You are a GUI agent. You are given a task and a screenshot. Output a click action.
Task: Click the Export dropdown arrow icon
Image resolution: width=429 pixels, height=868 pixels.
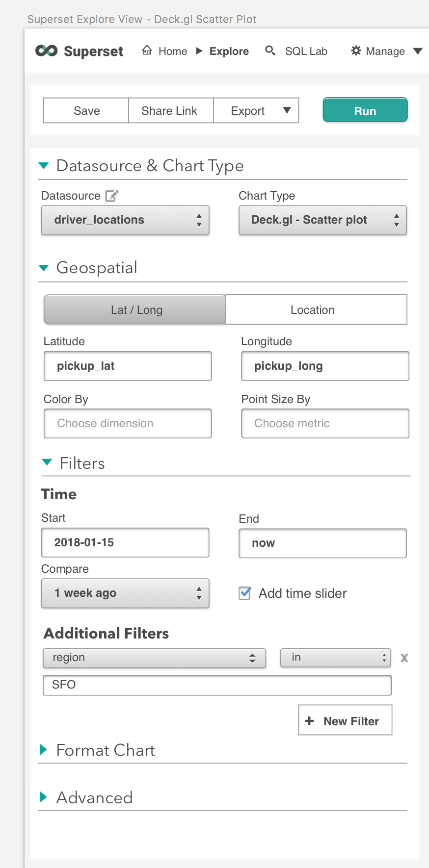click(286, 110)
